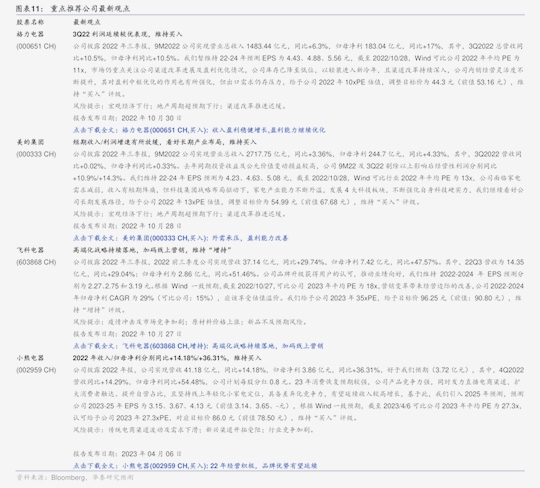Click the 飞科电器 risk warning line about 疫情冲击
This screenshot has height=488, width=540.
click(x=190, y=322)
